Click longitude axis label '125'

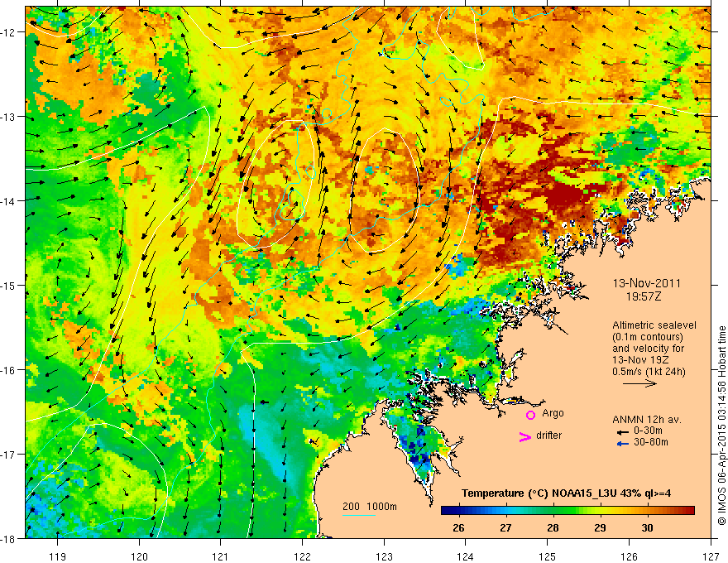[x=548, y=556]
